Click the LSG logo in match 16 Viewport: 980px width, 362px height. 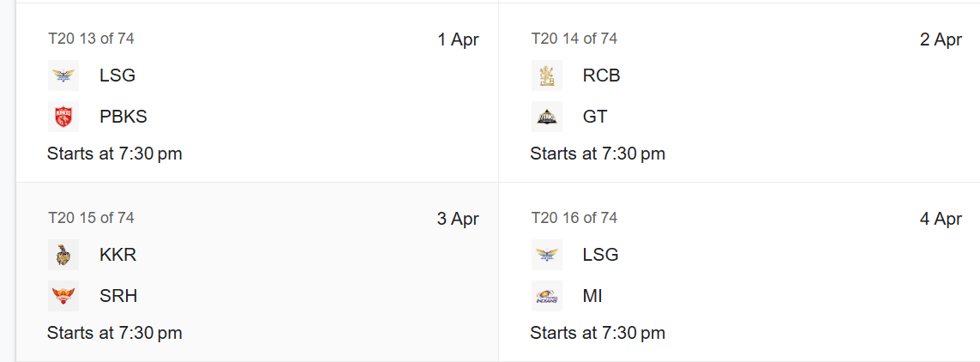[547, 255]
